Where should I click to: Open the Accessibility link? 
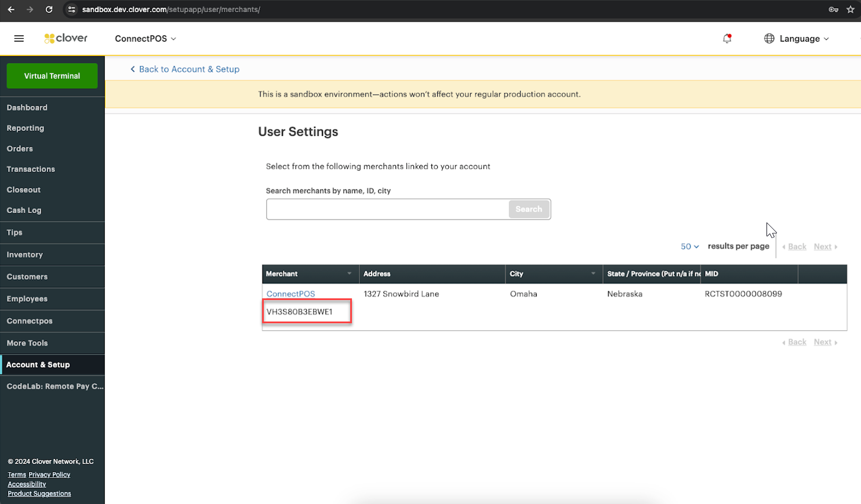27,484
